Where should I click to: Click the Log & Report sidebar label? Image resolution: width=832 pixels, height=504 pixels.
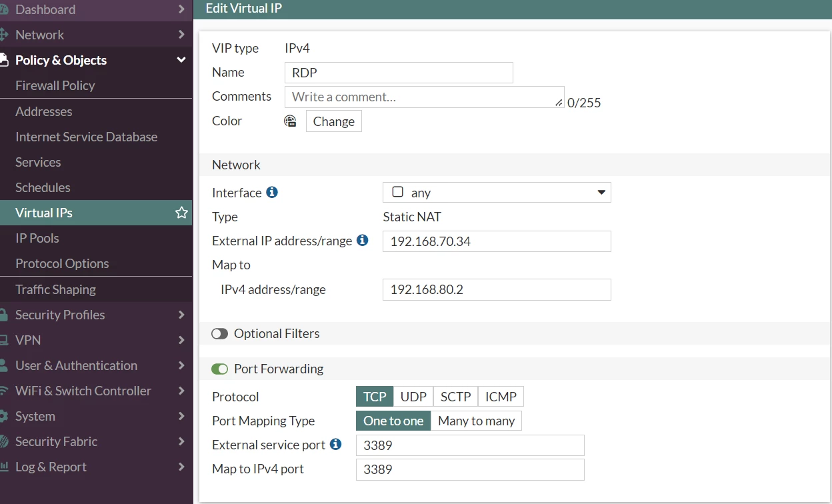pyautogui.click(x=51, y=467)
